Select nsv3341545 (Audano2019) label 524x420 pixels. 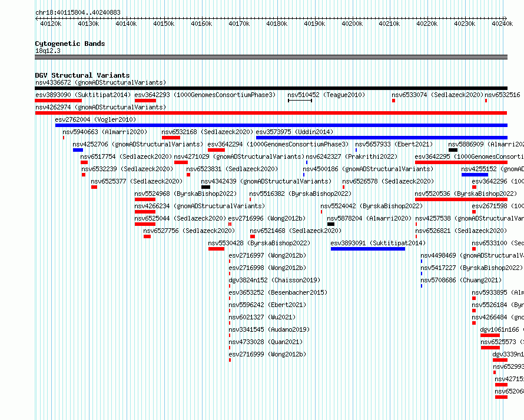tap(269, 329)
